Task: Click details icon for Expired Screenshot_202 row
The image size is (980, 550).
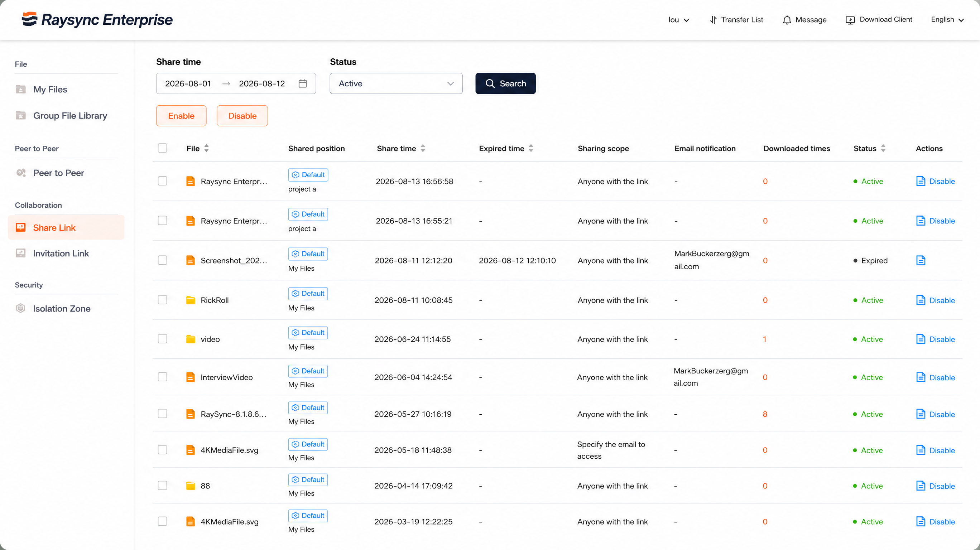Action: (921, 261)
